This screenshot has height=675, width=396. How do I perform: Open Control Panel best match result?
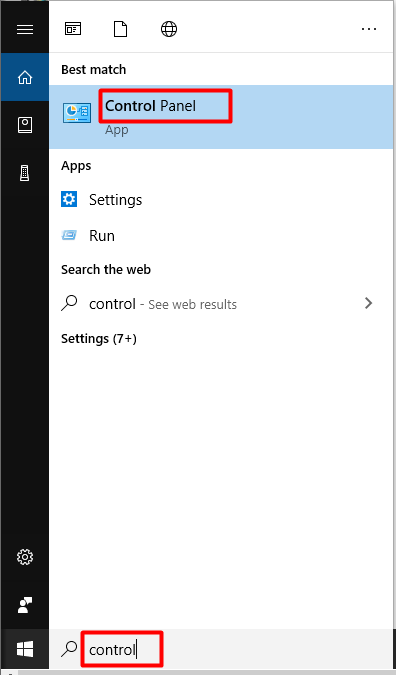click(x=221, y=117)
